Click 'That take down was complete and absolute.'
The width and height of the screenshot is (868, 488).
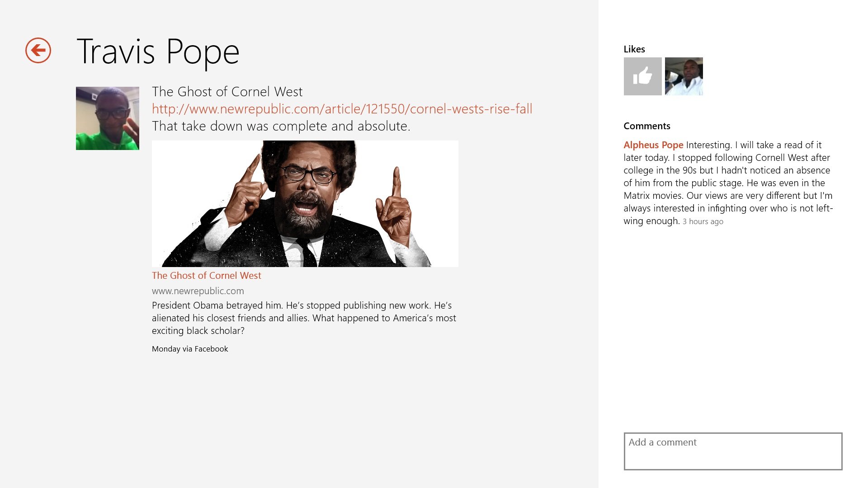point(281,126)
